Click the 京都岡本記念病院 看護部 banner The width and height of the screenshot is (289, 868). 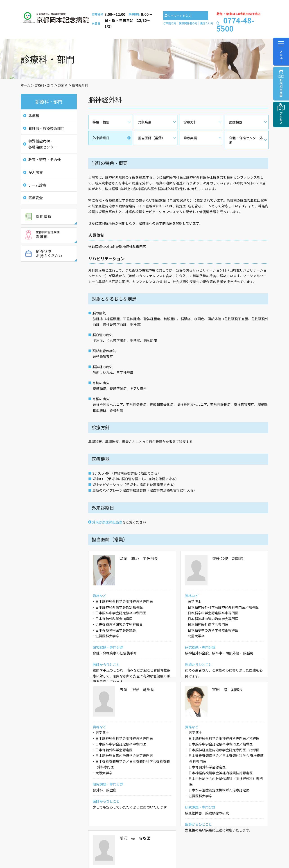click(x=49, y=235)
